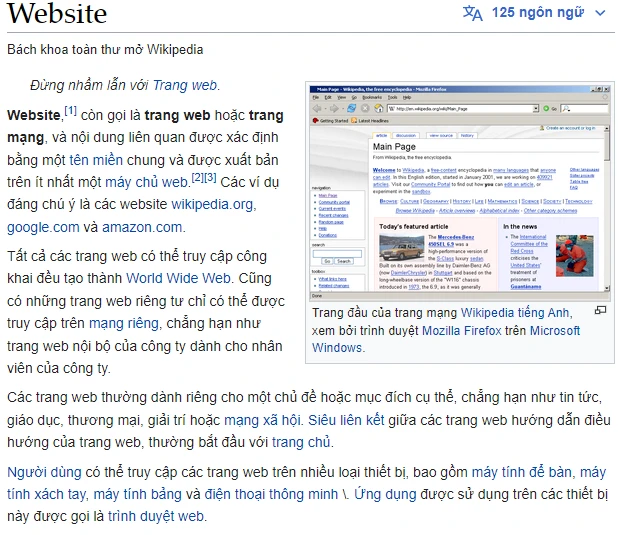Open the Người dùng link
Screen dimensions: 618x535
click(x=44, y=472)
